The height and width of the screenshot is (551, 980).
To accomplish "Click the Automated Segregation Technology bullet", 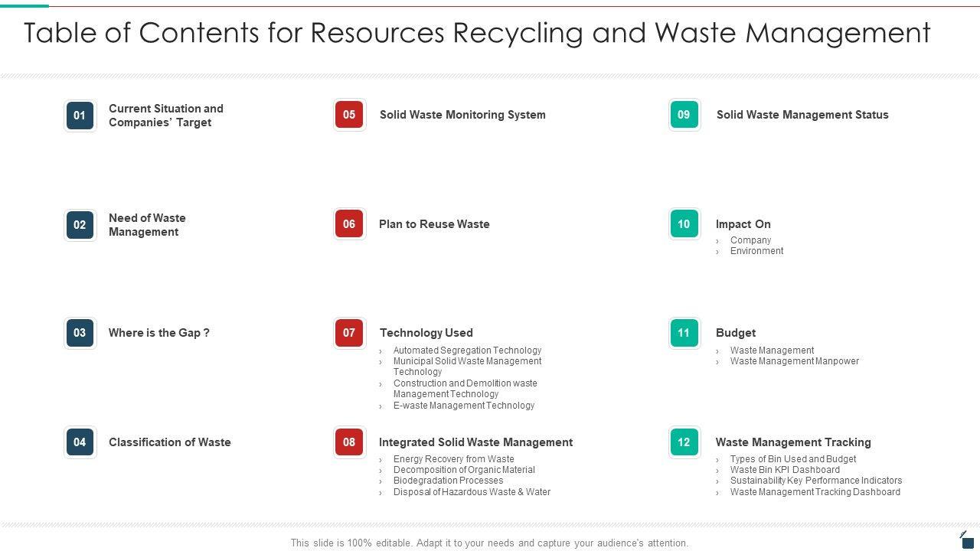I will coord(467,350).
